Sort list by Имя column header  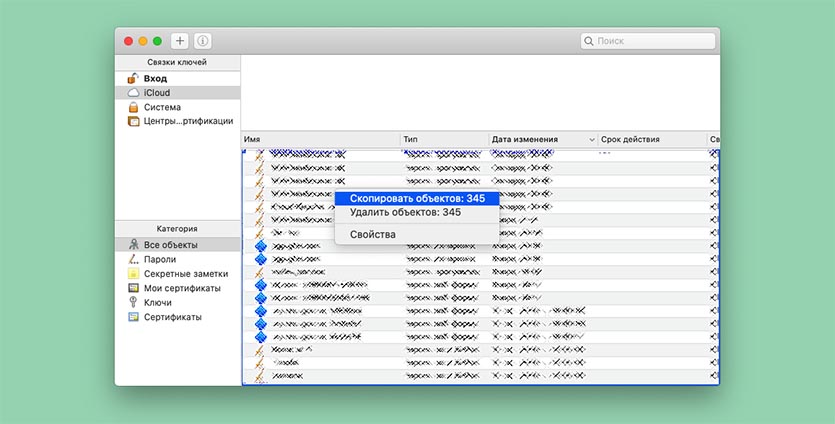[320, 139]
